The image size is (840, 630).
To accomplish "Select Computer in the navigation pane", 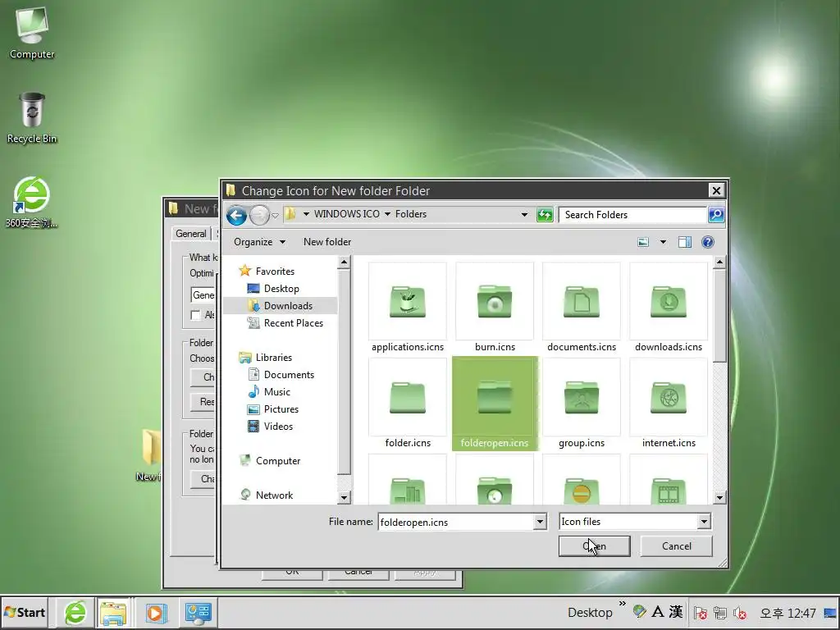I will tap(277, 461).
